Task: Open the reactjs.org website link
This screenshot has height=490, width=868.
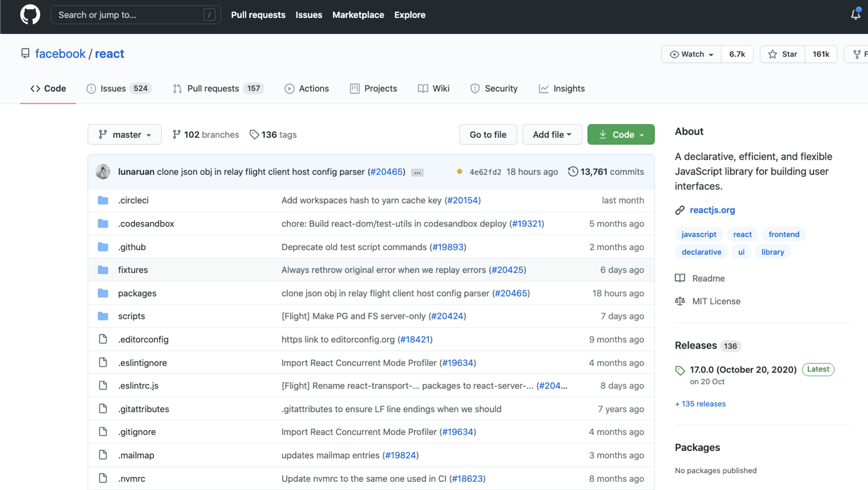Action: point(712,210)
